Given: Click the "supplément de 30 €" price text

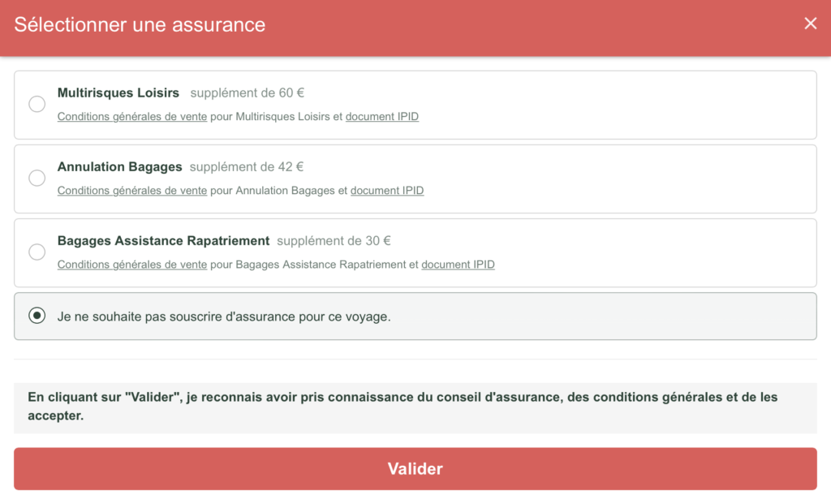Looking at the screenshot, I should pyautogui.click(x=334, y=240).
